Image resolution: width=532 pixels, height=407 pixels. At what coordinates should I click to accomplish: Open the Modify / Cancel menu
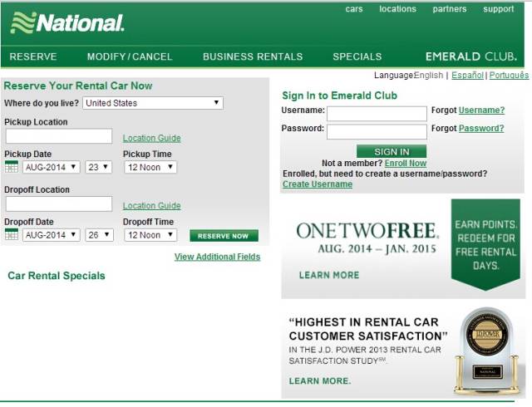(130, 56)
